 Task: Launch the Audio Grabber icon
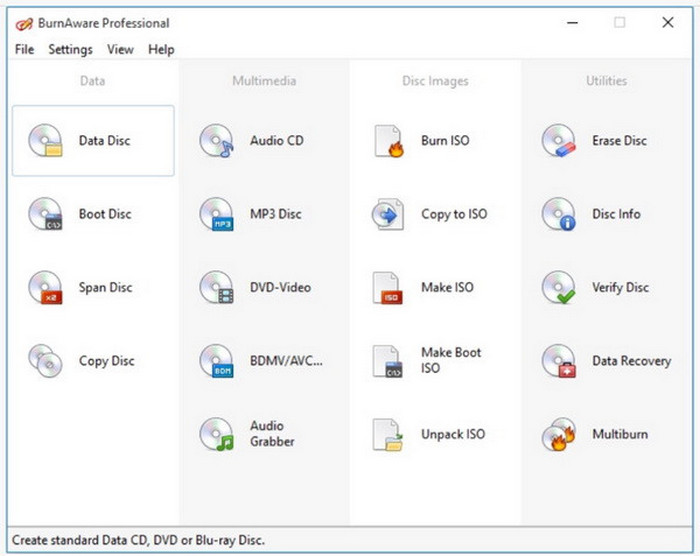pos(216,434)
